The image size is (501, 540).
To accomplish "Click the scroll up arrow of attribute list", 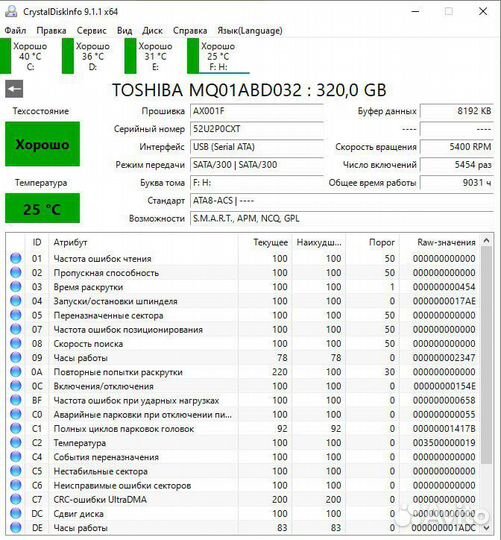I will (486, 241).
